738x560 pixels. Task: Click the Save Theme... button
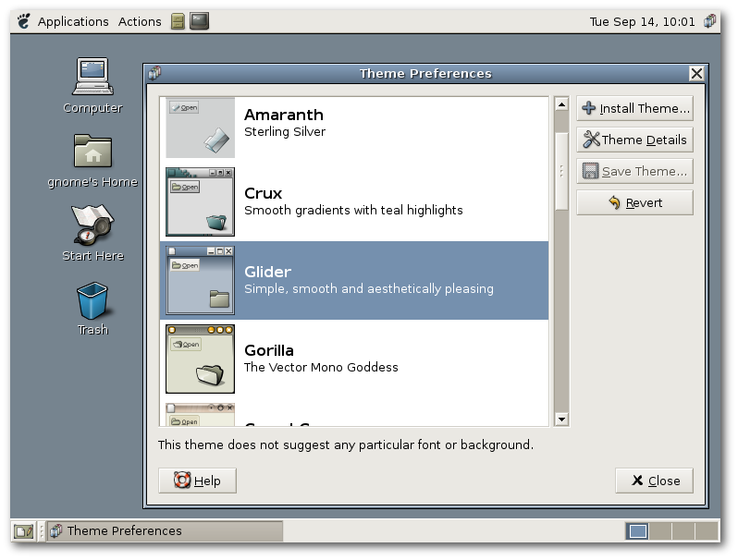coord(634,171)
